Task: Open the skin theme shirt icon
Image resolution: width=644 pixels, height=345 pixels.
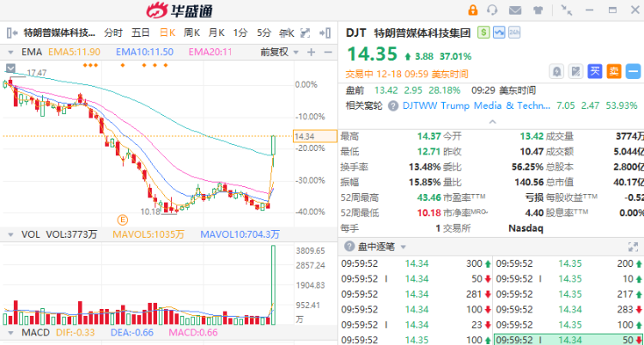Action: click(x=538, y=10)
